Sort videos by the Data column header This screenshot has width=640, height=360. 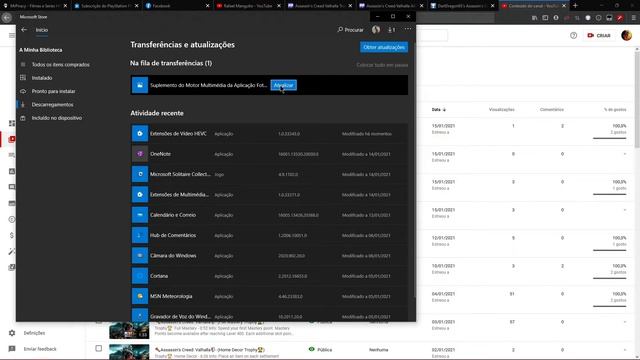pos(439,109)
